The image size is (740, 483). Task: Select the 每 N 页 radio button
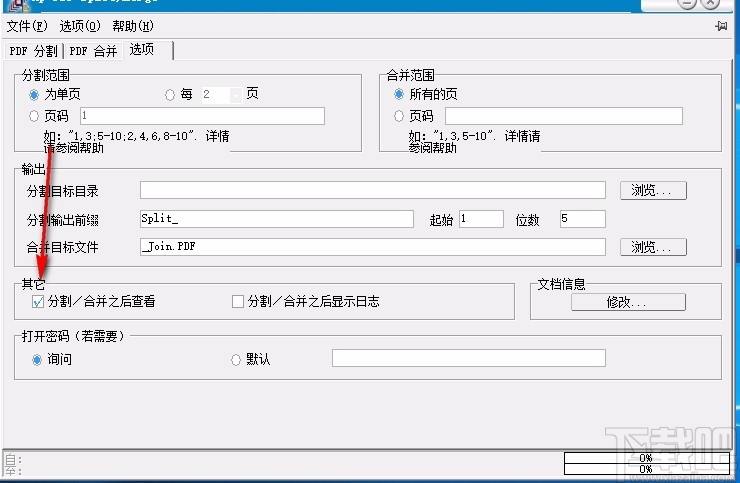[169, 95]
